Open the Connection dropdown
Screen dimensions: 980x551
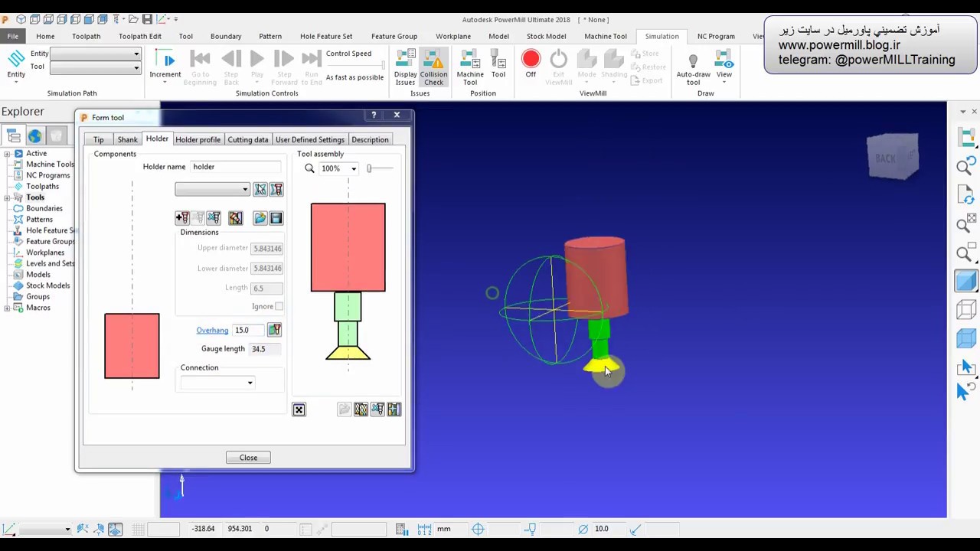[217, 383]
